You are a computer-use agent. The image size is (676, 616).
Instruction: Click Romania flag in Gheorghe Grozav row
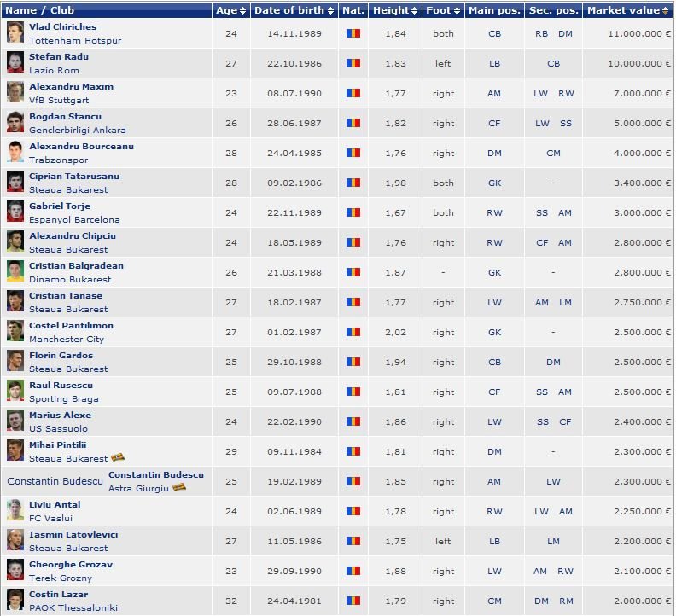pyautogui.click(x=353, y=571)
